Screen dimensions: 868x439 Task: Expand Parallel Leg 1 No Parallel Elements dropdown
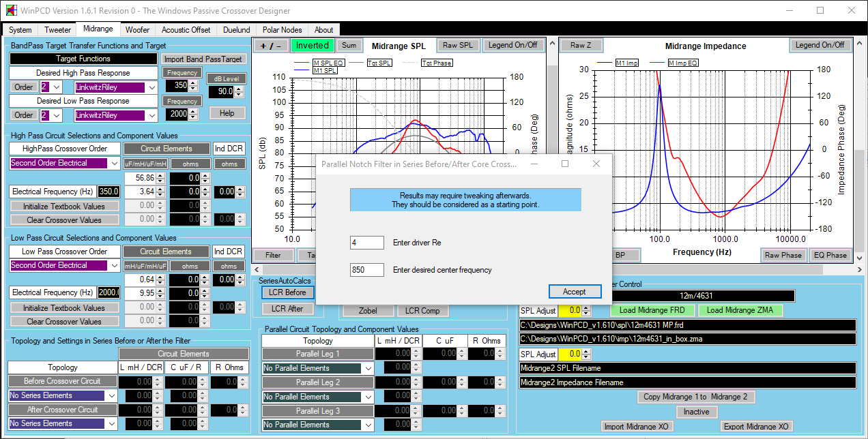(x=368, y=368)
